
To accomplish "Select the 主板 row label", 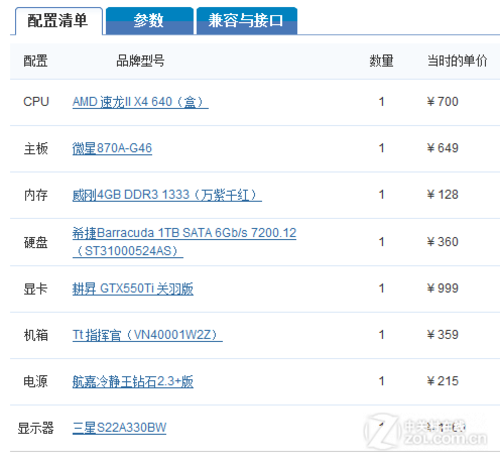I will 36,148.
